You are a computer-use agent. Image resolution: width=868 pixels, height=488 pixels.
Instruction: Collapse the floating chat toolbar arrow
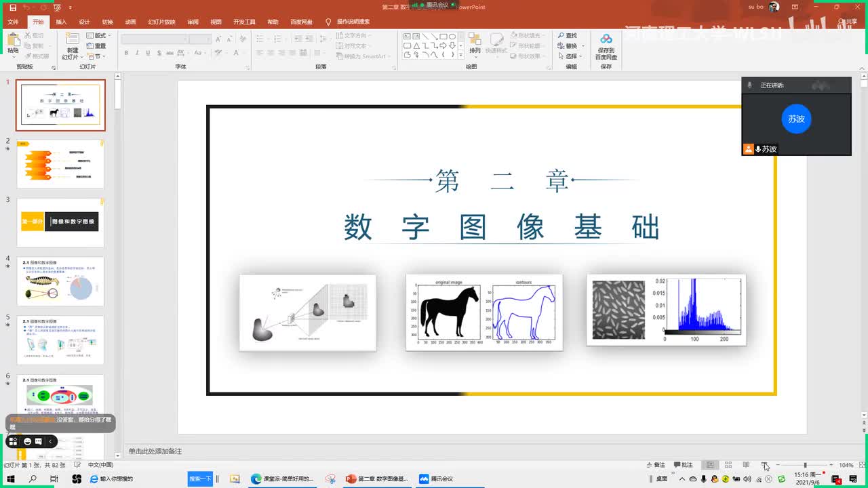50,441
